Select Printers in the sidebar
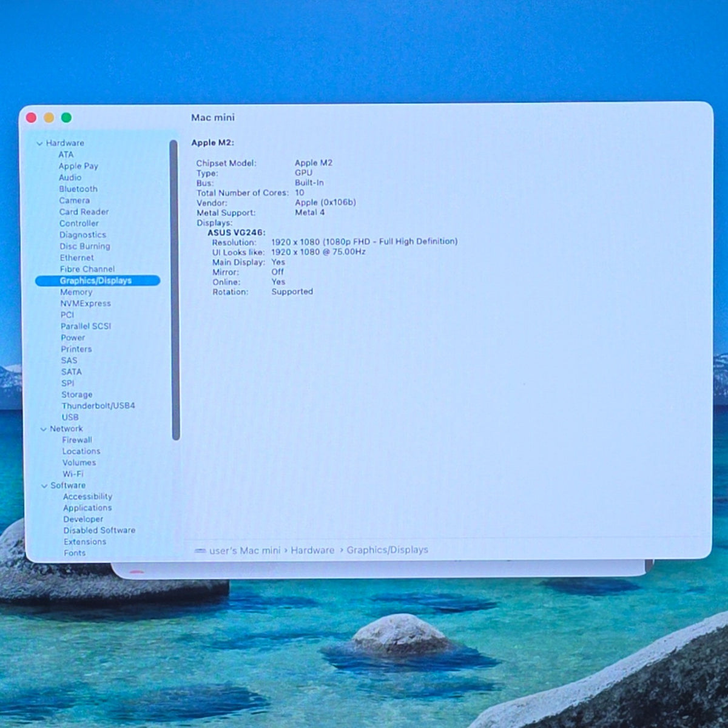Image resolution: width=728 pixels, height=728 pixels. tap(76, 349)
